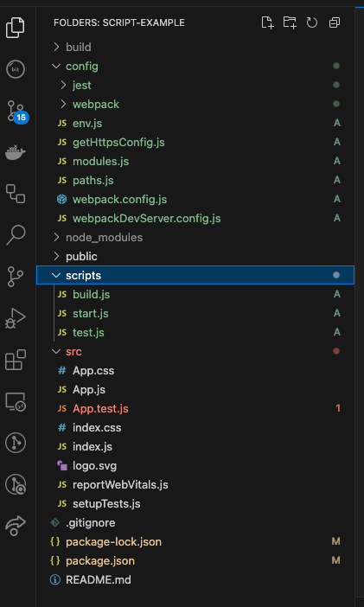This screenshot has height=607, width=364.
Task: Refresh the file explorer
Action: coord(312,22)
